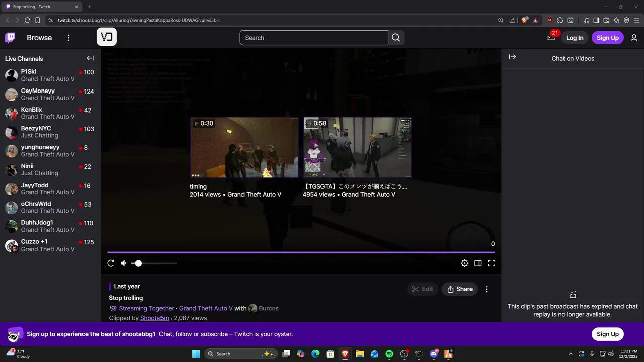Click the Log In button
The height and width of the screenshot is (362, 644).
click(575, 38)
